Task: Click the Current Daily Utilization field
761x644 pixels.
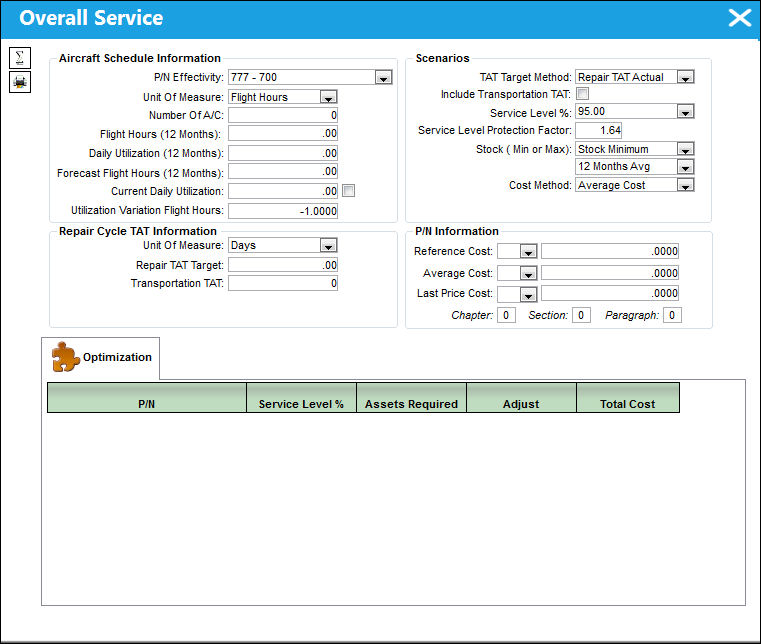Action: [283, 191]
